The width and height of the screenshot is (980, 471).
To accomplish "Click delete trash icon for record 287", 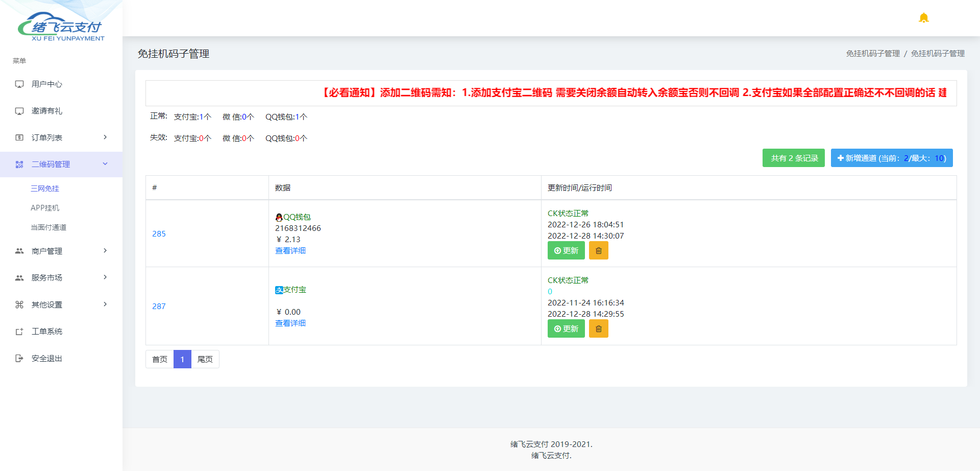I will [598, 328].
